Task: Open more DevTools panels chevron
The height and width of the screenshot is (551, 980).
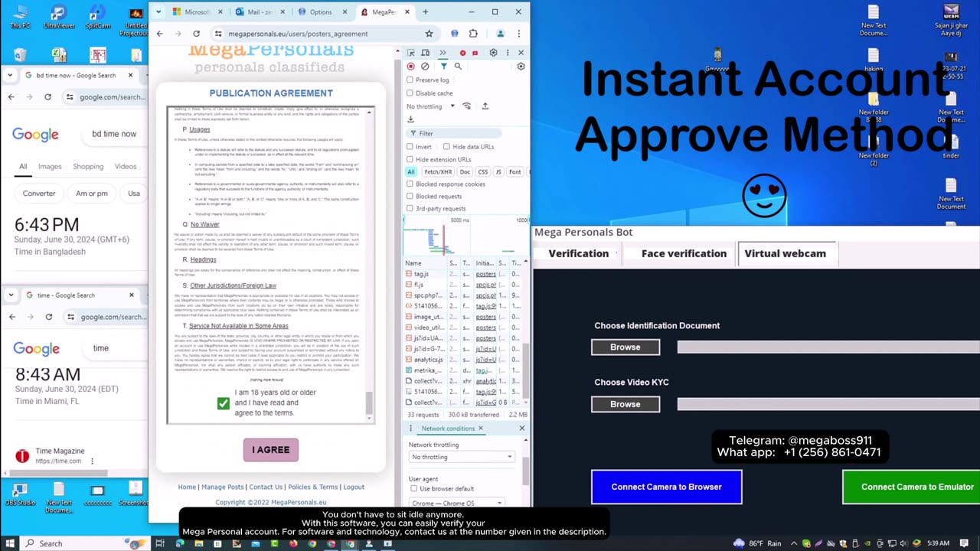Action: click(x=443, y=53)
